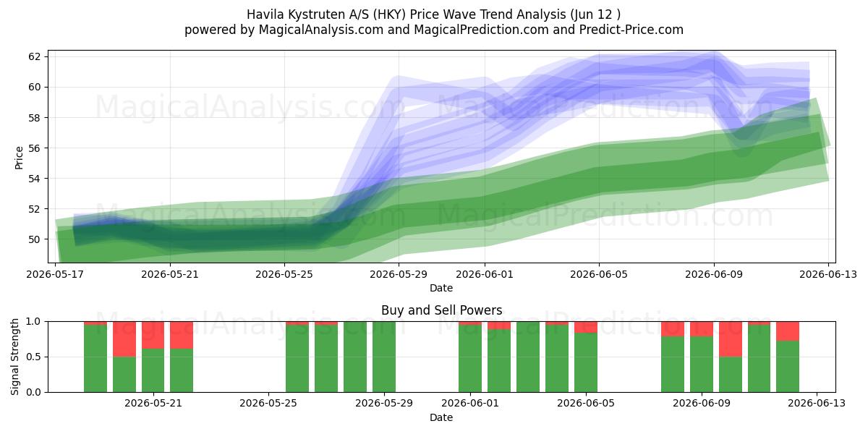Select the 'Buy and Sell Powers' subplot title
Screen dimensions: 868x434
click(x=441, y=310)
